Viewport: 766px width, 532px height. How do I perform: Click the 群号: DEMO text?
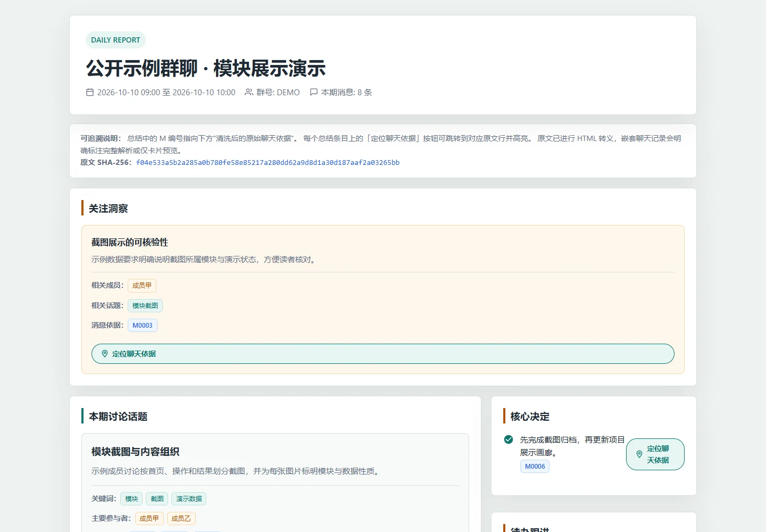pyautogui.click(x=278, y=93)
